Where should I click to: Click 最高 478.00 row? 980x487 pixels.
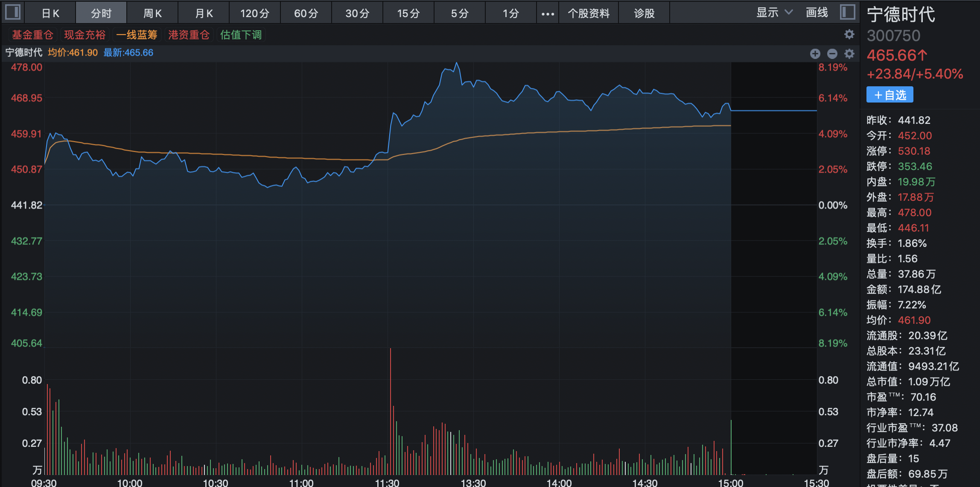coord(899,212)
